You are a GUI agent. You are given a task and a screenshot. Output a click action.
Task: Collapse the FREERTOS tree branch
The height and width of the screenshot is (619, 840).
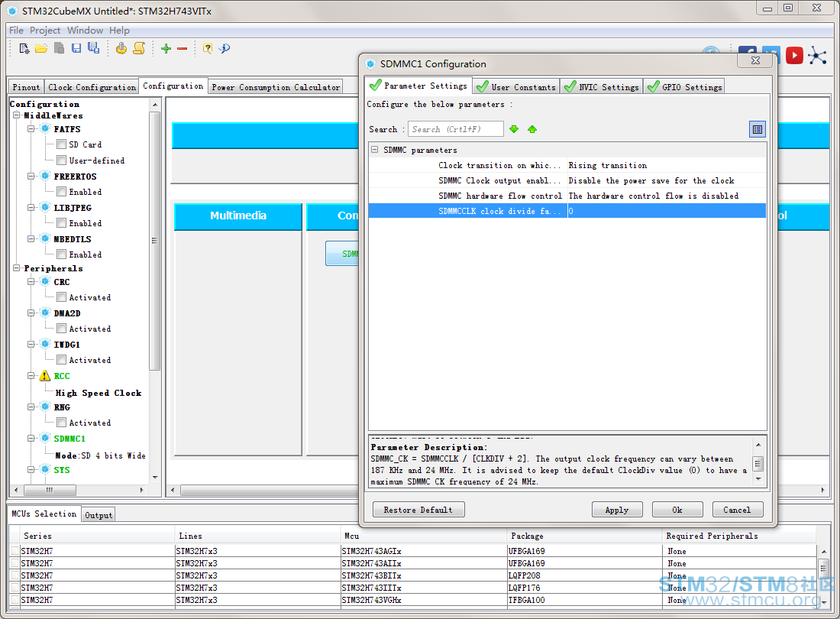click(x=31, y=176)
